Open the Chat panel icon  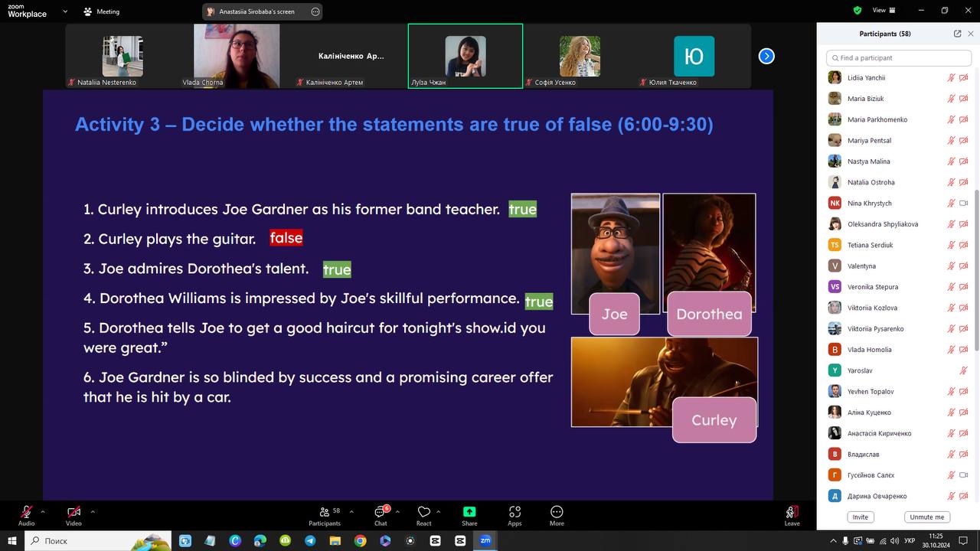(x=380, y=513)
